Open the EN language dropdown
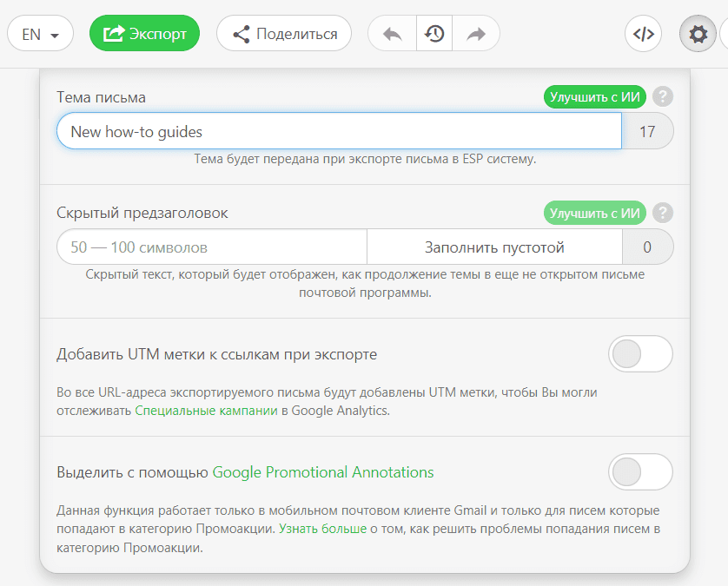Image resolution: width=728 pixels, height=586 pixels. point(40,34)
